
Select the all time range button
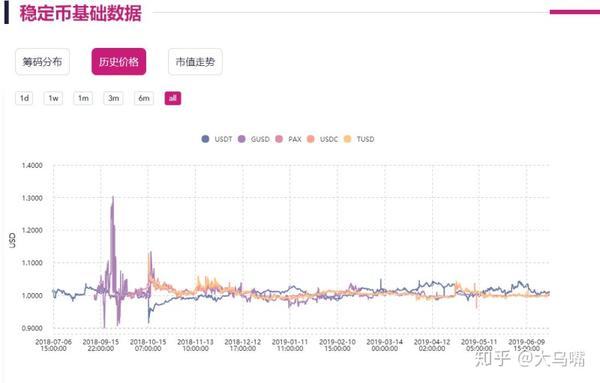click(x=173, y=98)
